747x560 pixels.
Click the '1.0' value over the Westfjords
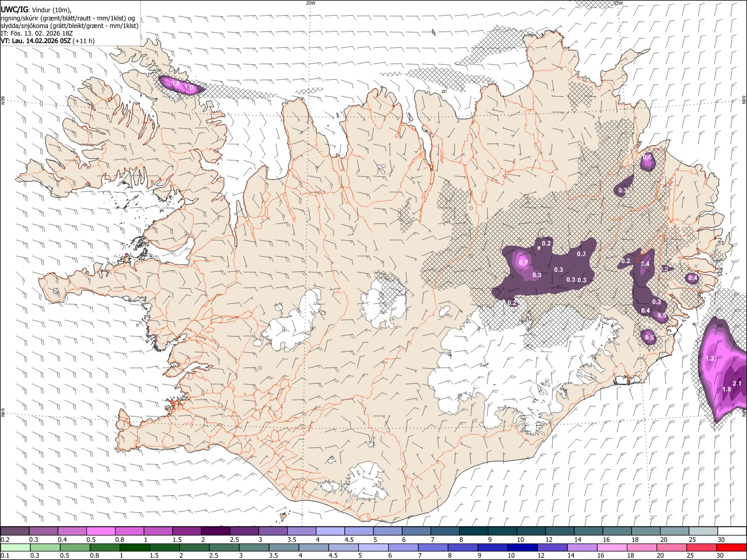click(x=189, y=87)
